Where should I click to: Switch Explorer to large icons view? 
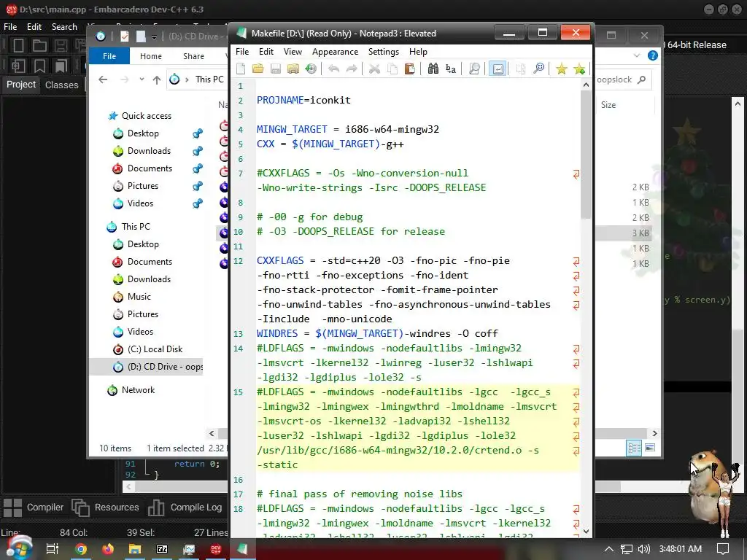(x=650, y=448)
